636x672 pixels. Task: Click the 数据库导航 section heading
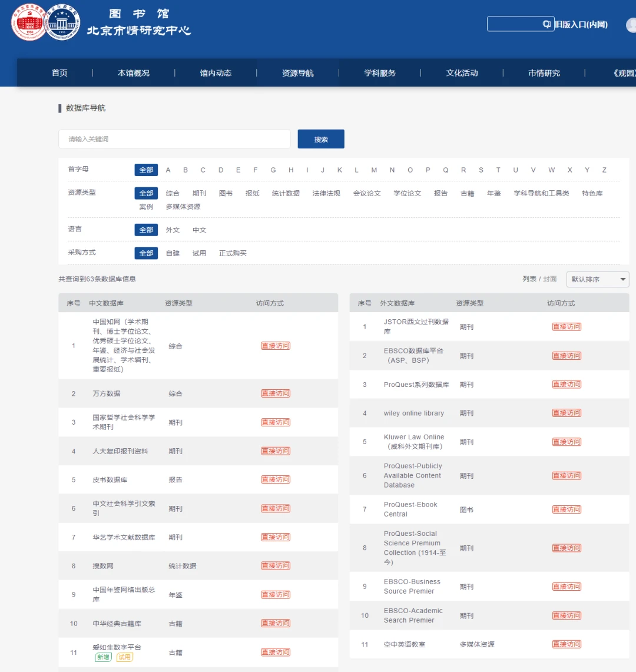[x=86, y=108]
